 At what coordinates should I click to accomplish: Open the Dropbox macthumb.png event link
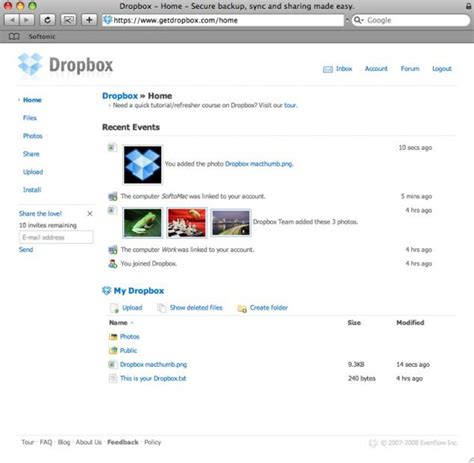[259, 164]
